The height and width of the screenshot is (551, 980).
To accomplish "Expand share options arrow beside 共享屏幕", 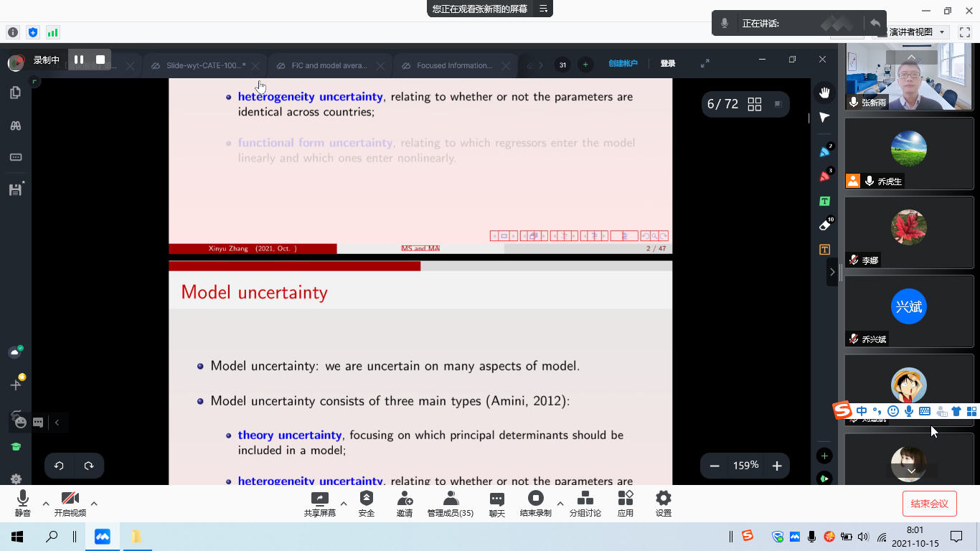I will click(344, 504).
